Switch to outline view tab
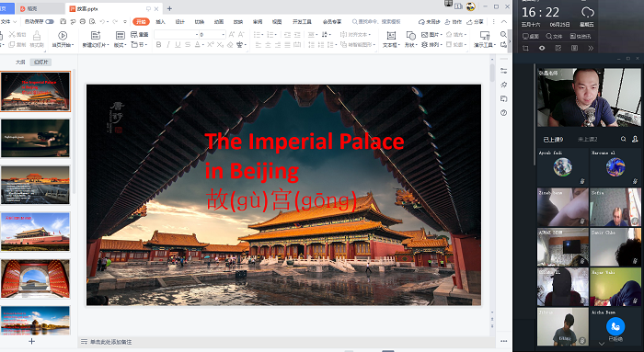644x352 pixels. (x=20, y=62)
